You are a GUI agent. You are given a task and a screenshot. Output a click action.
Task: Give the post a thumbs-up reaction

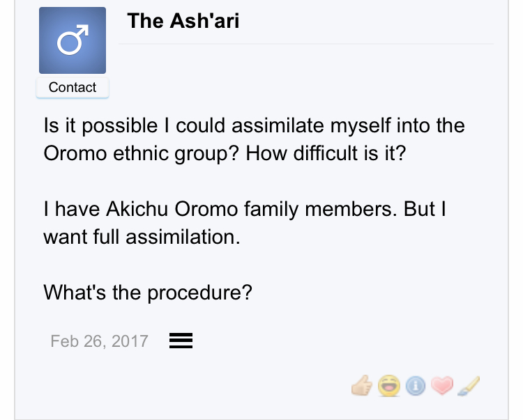click(363, 384)
